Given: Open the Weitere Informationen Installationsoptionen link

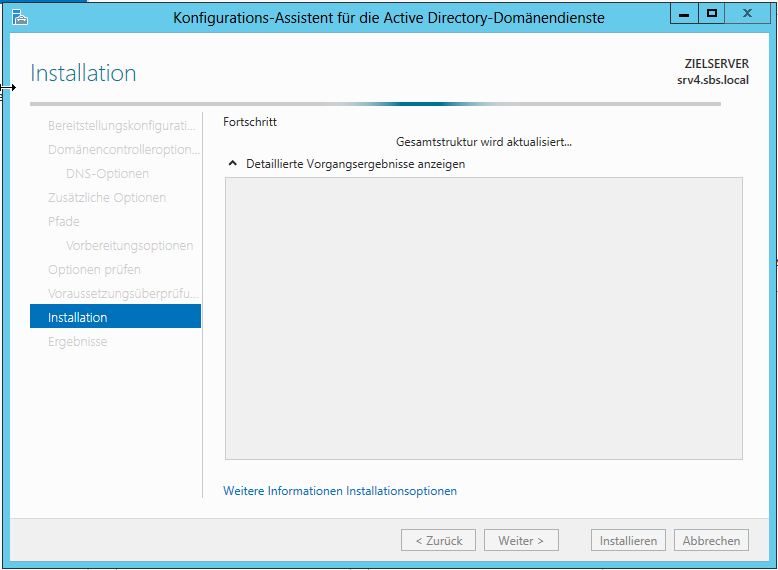Looking at the screenshot, I should (340, 491).
